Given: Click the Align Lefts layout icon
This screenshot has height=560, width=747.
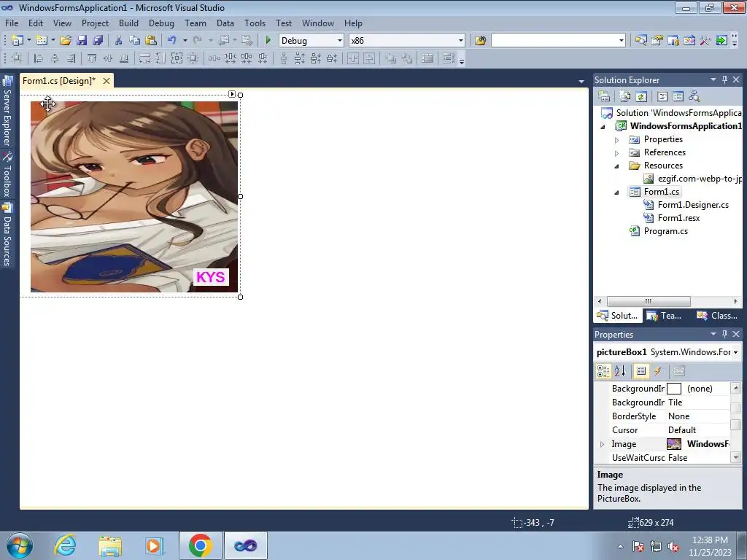Looking at the screenshot, I should 39,58.
